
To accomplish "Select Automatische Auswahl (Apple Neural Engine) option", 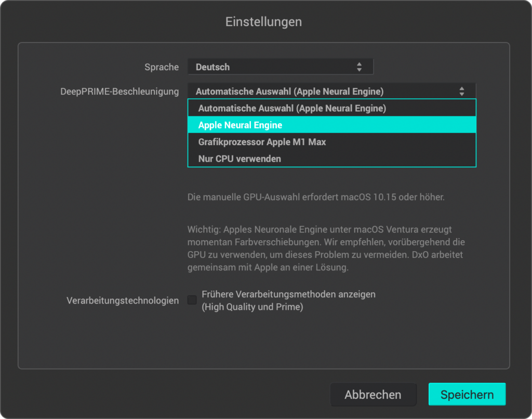I will coord(331,108).
